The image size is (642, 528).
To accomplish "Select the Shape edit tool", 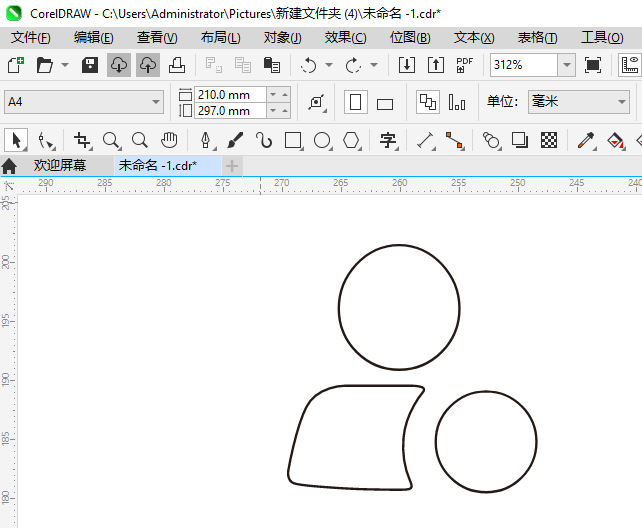I will [46, 141].
